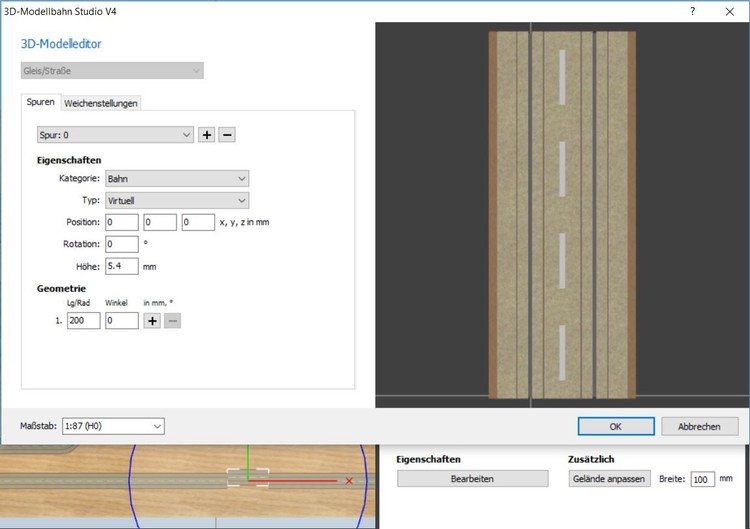Click the Rotation input field
750x529 pixels.
pos(121,244)
